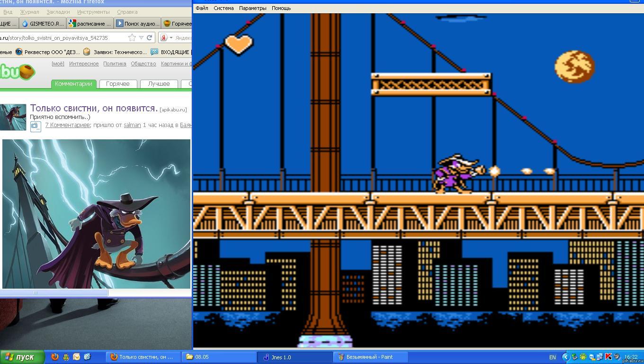Open the Политика section link
Image resolution: width=644 pixels, height=364 pixels.
pos(115,64)
